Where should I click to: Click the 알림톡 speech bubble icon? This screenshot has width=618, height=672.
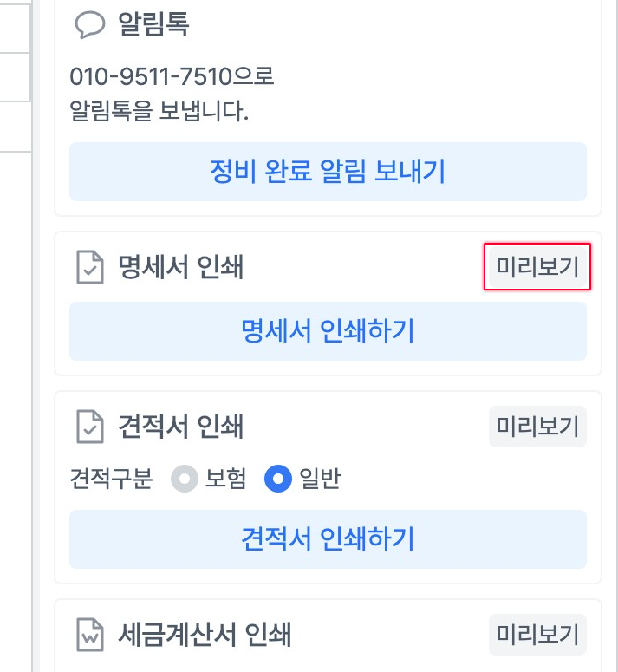89,24
